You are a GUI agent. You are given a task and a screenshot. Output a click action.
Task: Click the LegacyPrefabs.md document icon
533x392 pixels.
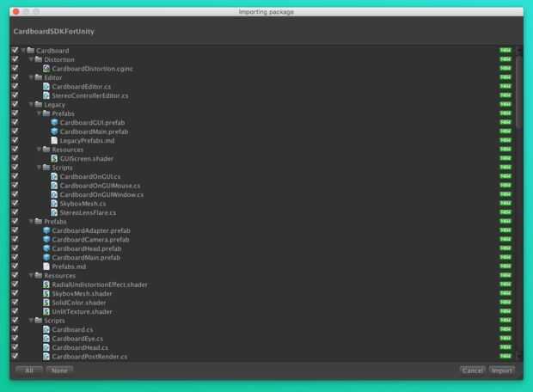54,140
